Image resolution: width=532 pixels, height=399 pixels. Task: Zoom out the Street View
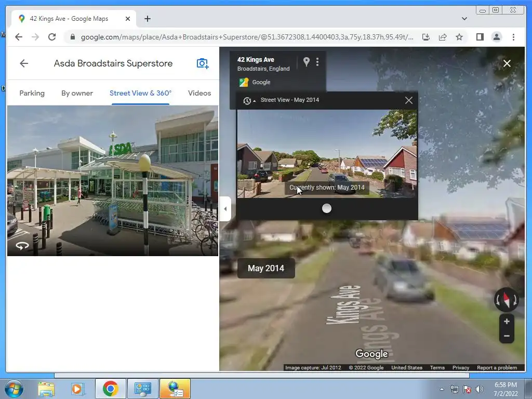pos(507,336)
